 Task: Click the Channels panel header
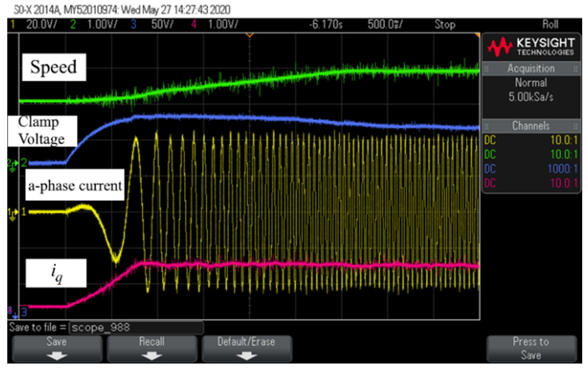point(531,126)
